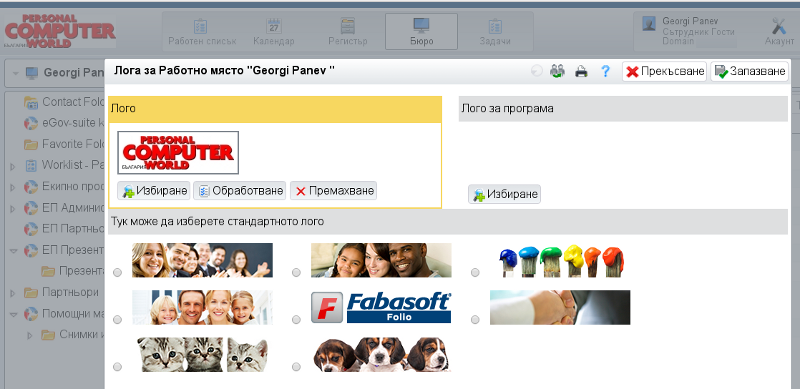The height and width of the screenshot is (389, 800).
Task: Click the handshake logo thumbnail
Action: 560,307
